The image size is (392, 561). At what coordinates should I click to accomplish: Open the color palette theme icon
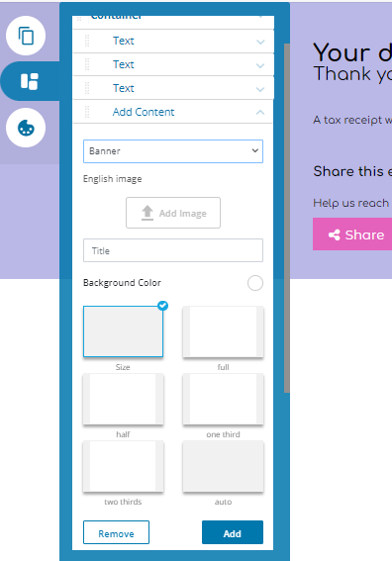(x=26, y=128)
